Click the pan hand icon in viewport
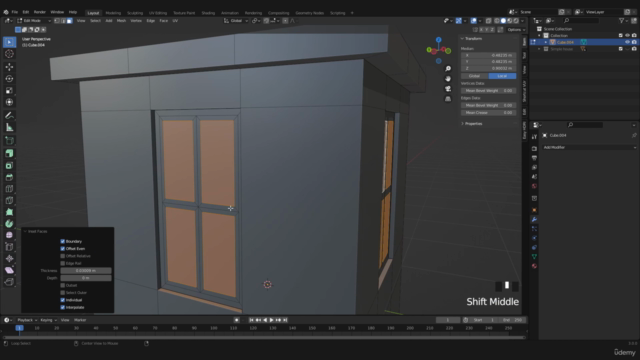The image size is (640, 360). (x=448, y=78)
